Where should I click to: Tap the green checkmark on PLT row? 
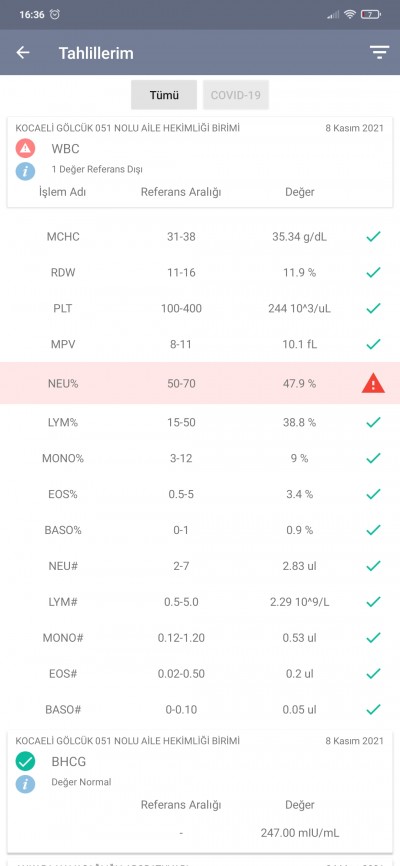coord(373,308)
